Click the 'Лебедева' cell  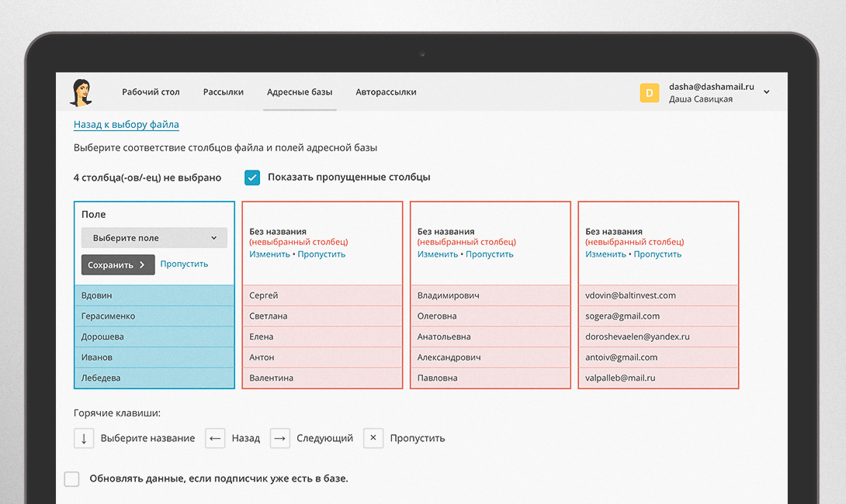pyautogui.click(x=154, y=378)
